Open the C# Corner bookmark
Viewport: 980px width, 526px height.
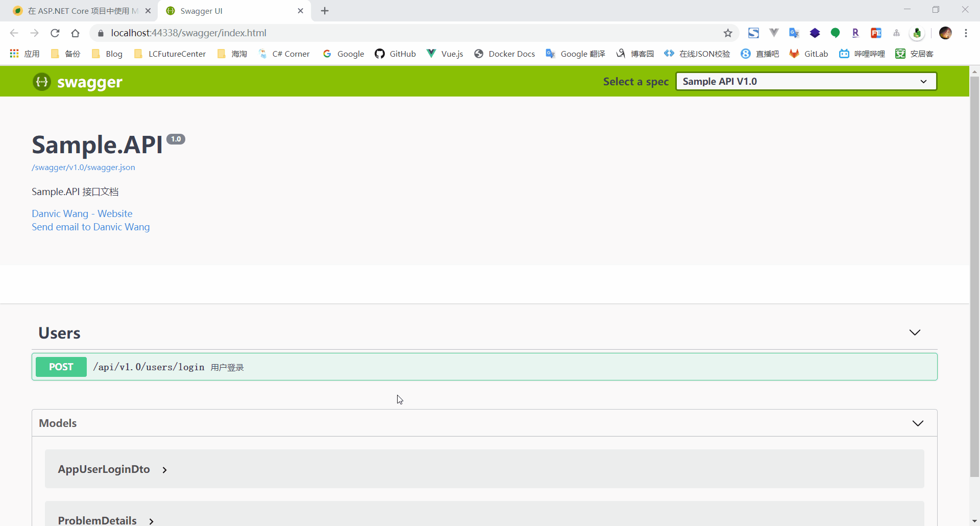284,54
